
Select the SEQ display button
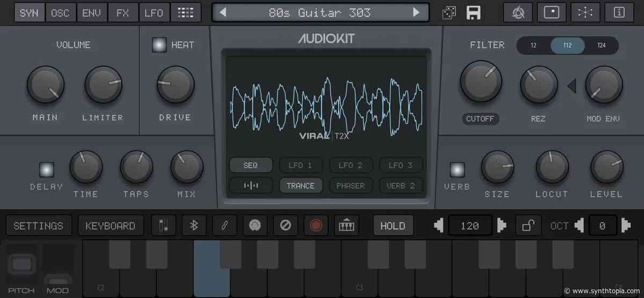pos(251,165)
